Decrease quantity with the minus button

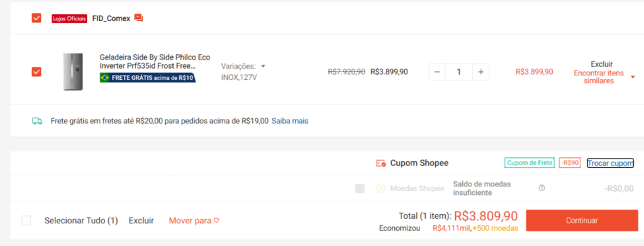tap(437, 72)
